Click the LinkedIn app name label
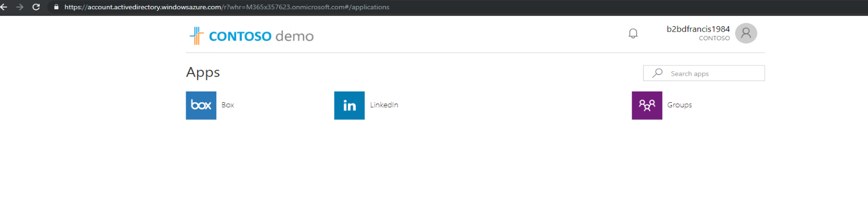The height and width of the screenshot is (203, 868). pos(384,105)
